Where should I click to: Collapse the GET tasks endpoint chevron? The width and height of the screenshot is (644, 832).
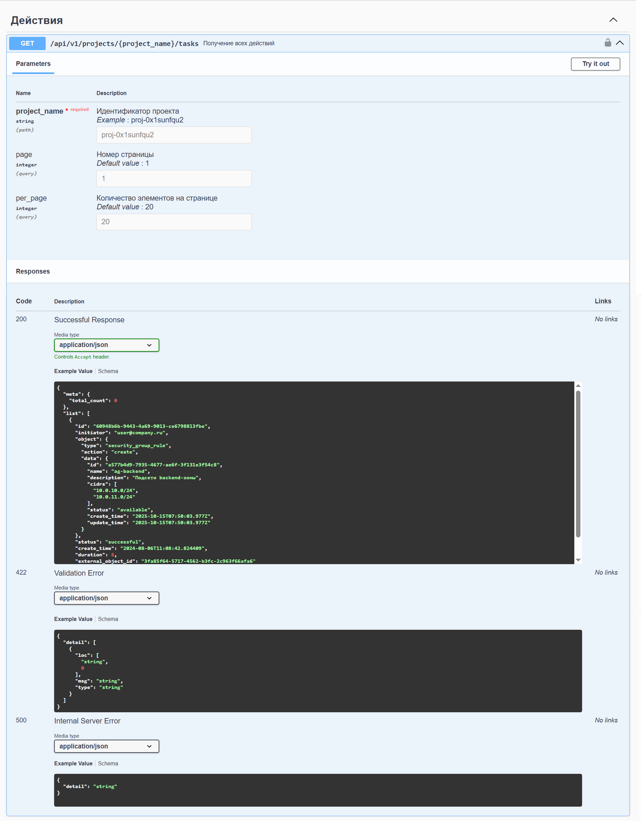(620, 43)
